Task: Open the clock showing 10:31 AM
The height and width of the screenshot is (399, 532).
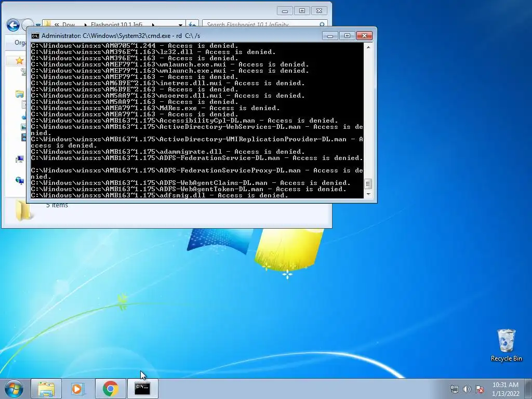Action: (506, 389)
